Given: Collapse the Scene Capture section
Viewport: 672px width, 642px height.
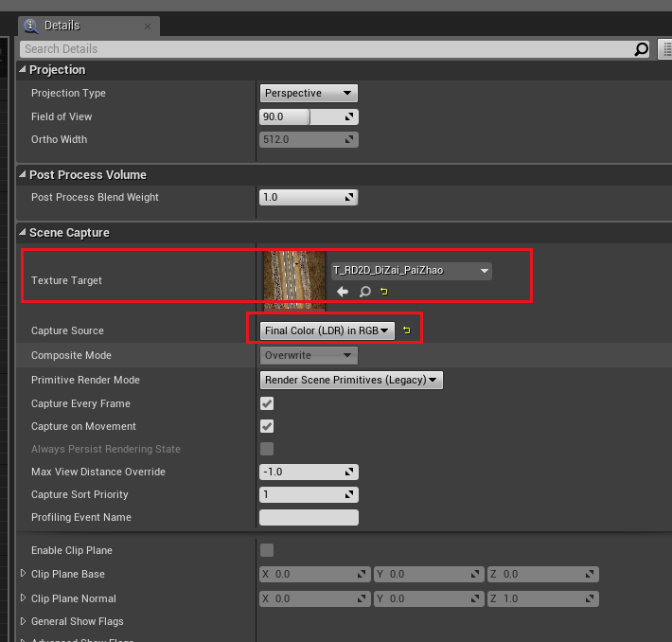Looking at the screenshot, I should coord(23,232).
